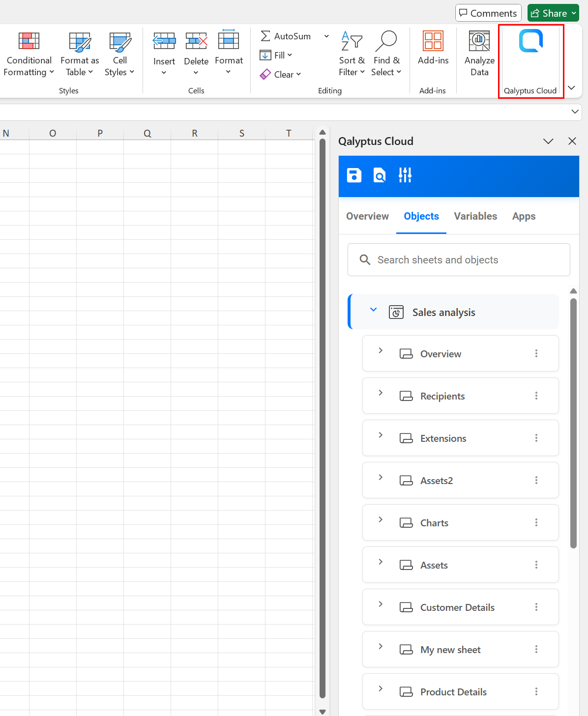Collapse the Sales analysis app
The width and height of the screenshot is (588, 716).
(373, 310)
